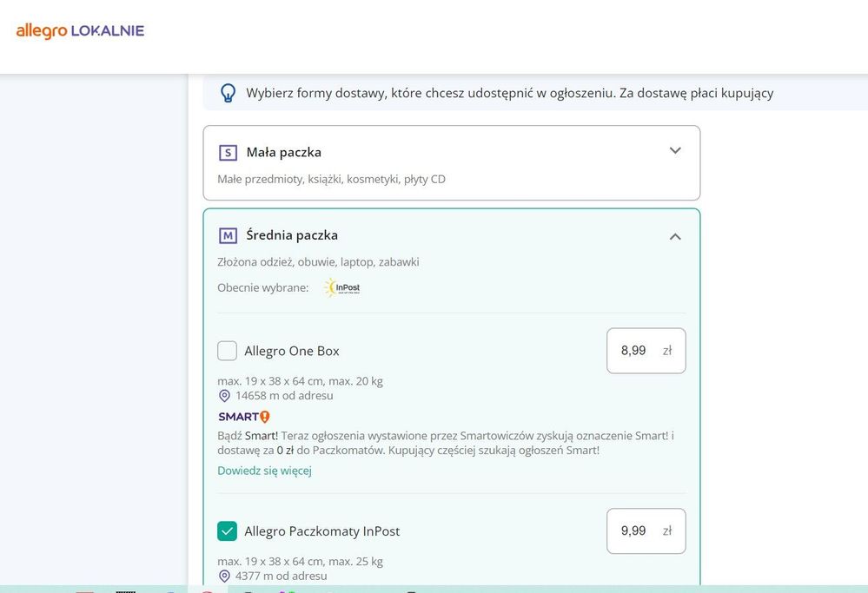Click the "4377 m od adresu" distance text
The width and height of the screenshot is (868, 593).
[282, 576]
